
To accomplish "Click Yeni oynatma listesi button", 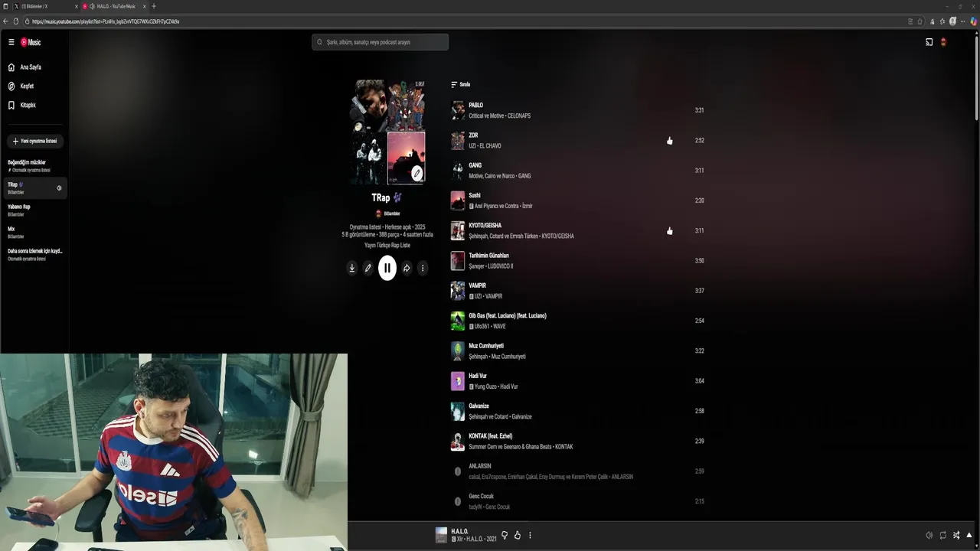I will pos(34,141).
